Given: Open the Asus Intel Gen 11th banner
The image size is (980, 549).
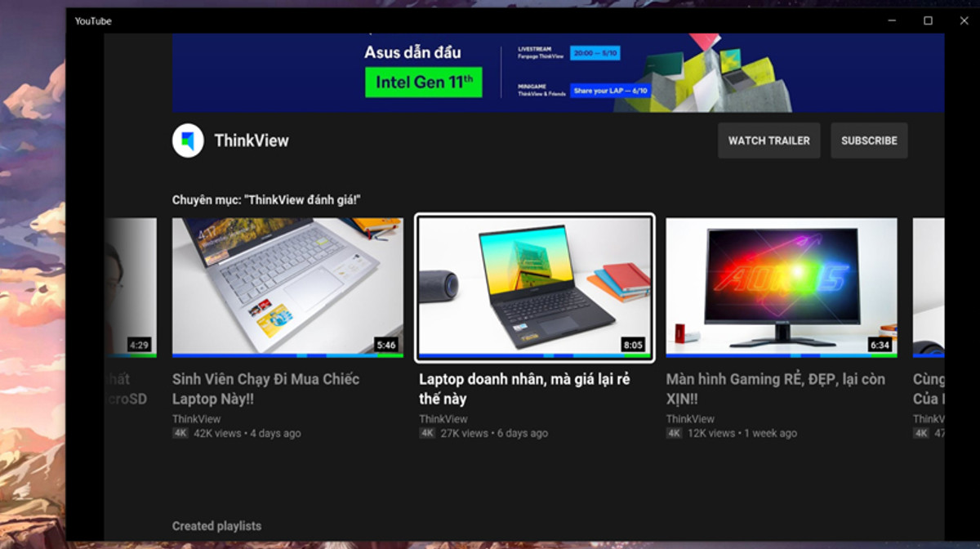Looking at the screenshot, I should (x=558, y=73).
